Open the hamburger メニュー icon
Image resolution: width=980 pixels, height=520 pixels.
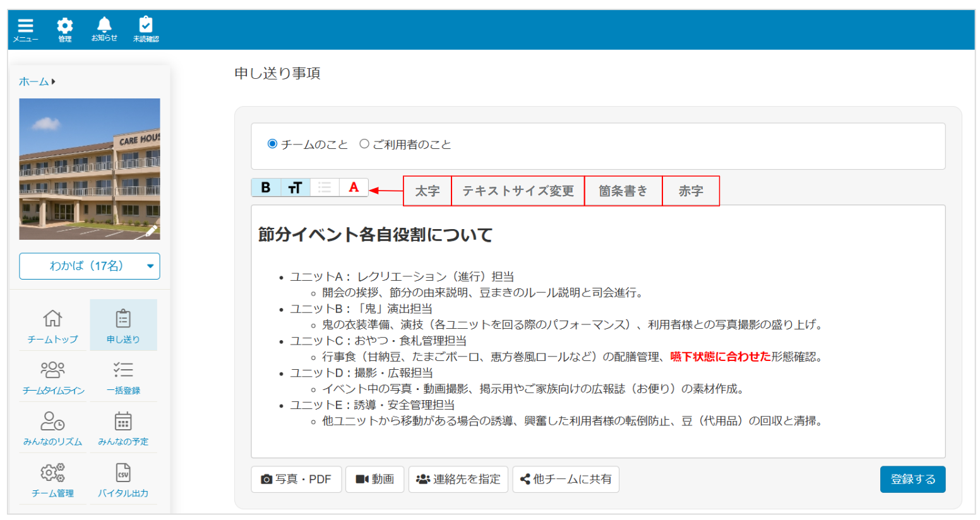pyautogui.click(x=25, y=30)
